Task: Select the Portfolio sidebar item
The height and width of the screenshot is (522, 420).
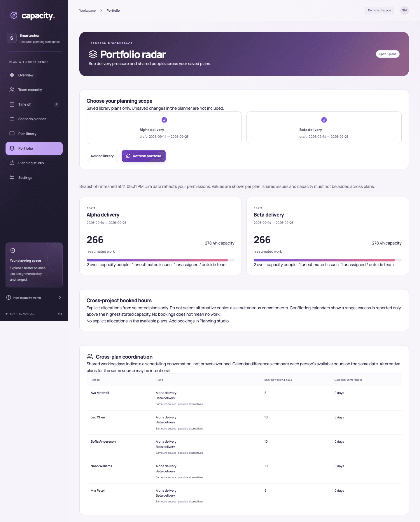Action: 34,148
